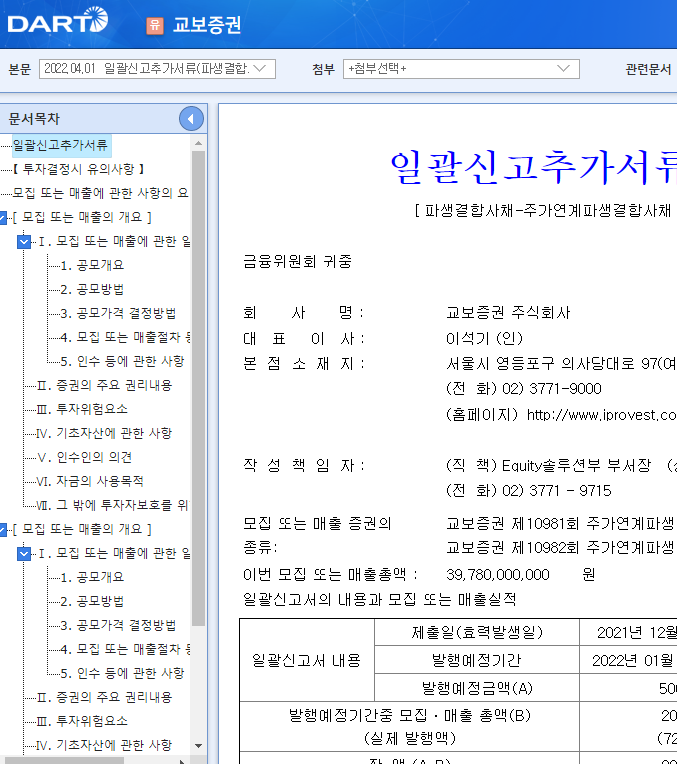Open 관련문서 related documents
Viewport: 677px width, 764px height.
[648, 69]
